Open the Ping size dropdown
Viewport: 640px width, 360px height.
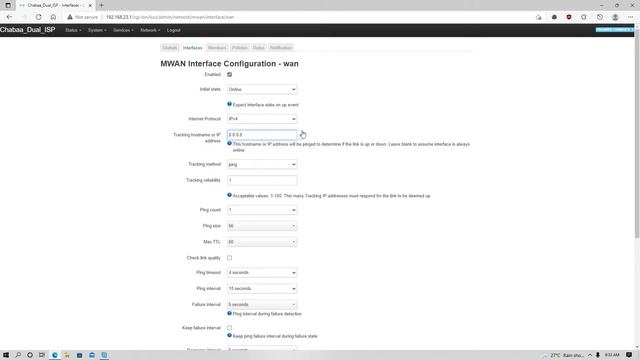(262, 226)
